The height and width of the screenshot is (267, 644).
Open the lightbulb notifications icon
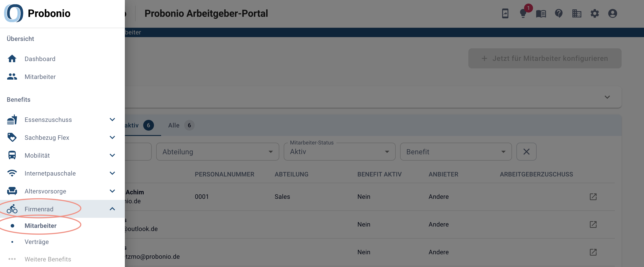click(523, 13)
